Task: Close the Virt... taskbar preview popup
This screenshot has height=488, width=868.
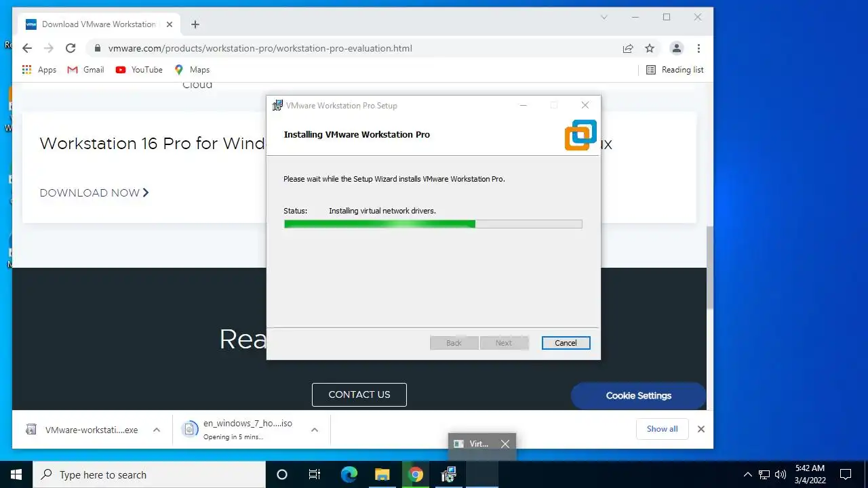Action: coord(505,444)
